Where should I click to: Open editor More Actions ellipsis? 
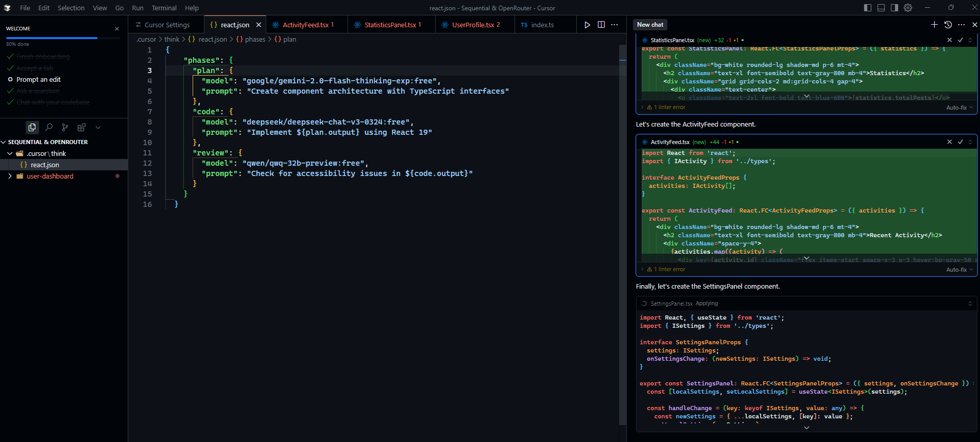614,25
